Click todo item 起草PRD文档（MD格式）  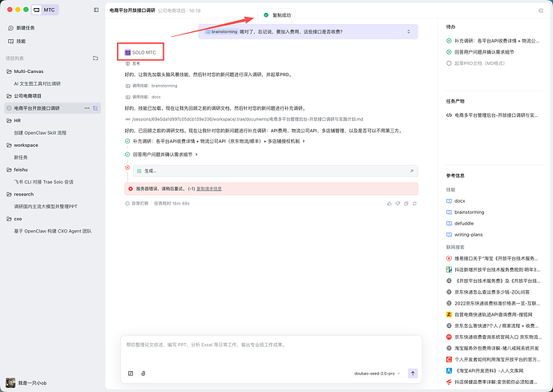point(476,63)
